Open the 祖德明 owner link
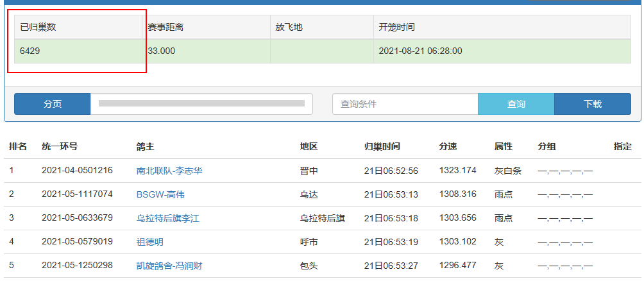 click(x=150, y=242)
